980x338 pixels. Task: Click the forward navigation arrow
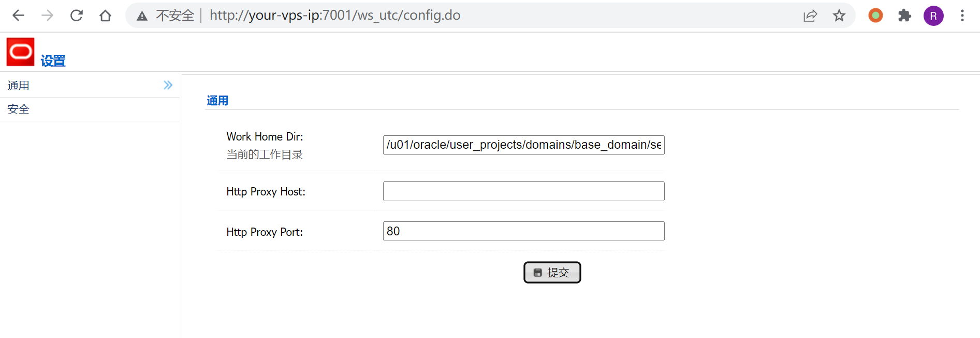(47, 16)
